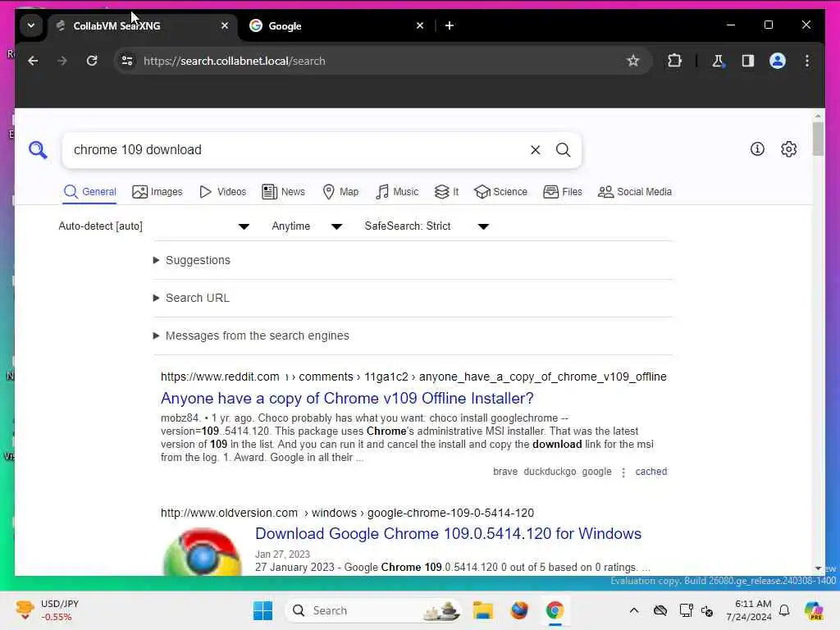Screen dimensions: 840x630
Task: Open cached version of reddit result
Action: click(651, 472)
